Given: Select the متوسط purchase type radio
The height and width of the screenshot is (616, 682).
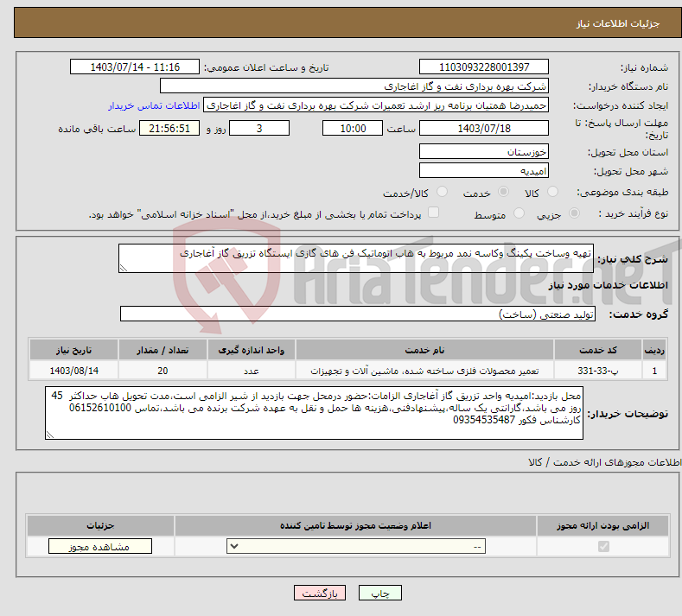Looking at the screenshot, I should coord(519,213).
